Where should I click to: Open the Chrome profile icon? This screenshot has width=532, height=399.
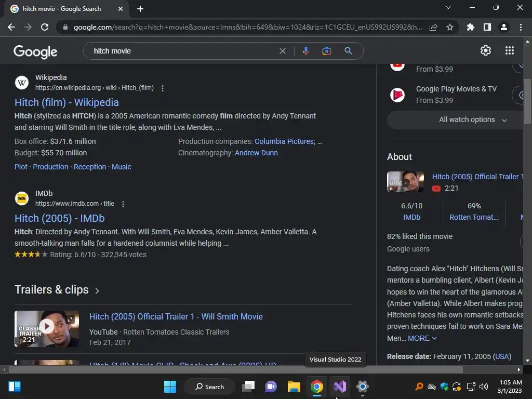point(504,27)
